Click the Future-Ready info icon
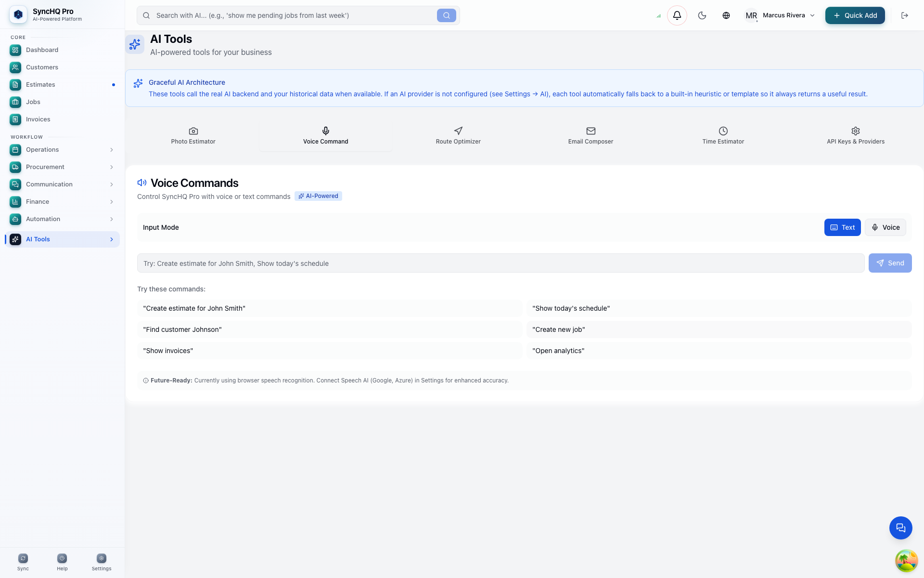Viewport: 924px width, 578px height. click(146, 381)
